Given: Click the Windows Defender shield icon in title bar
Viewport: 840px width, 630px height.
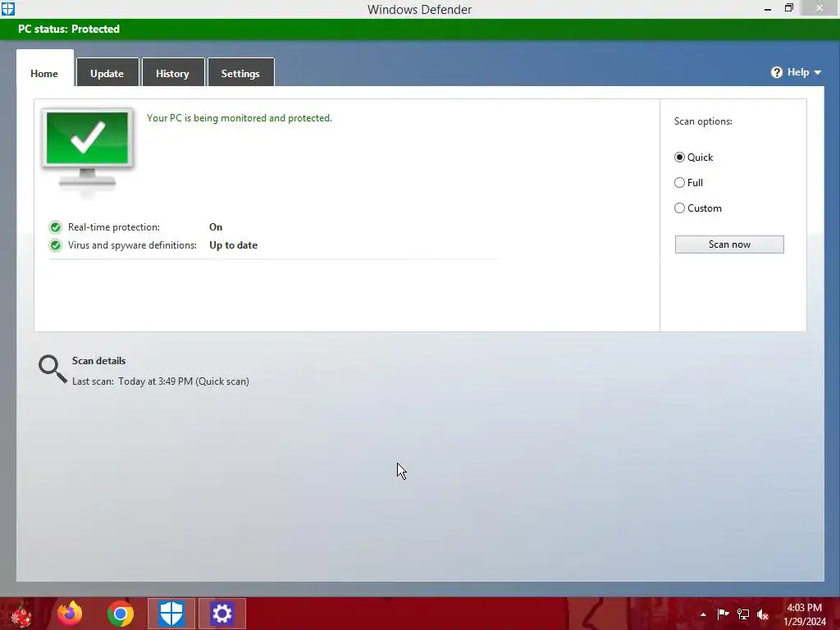Looking at the screenshot, I should click(7, 8).
